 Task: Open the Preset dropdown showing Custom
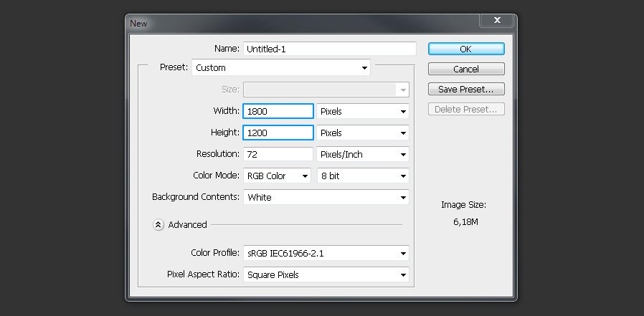coord(281,67)
